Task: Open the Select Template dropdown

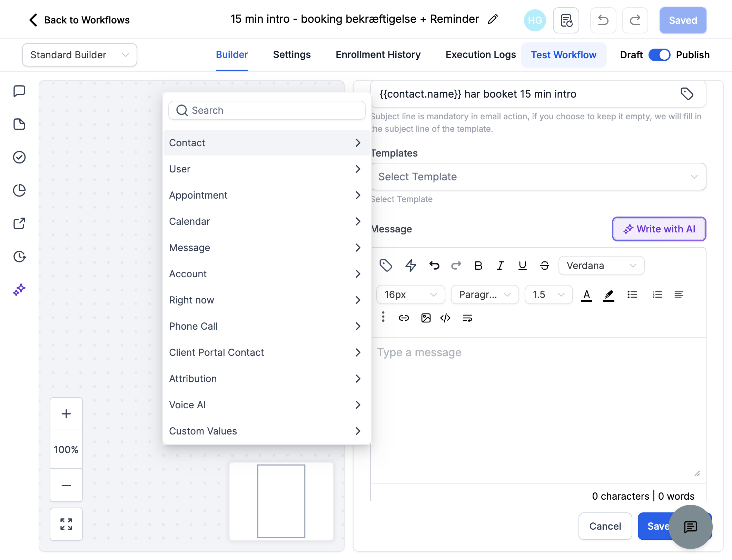Action: pos(538,177)
